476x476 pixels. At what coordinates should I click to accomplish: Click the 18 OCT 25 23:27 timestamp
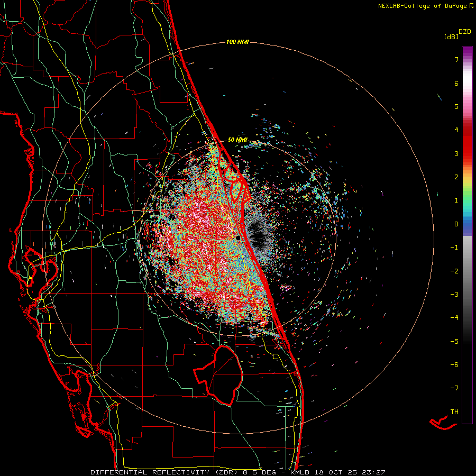350,472
